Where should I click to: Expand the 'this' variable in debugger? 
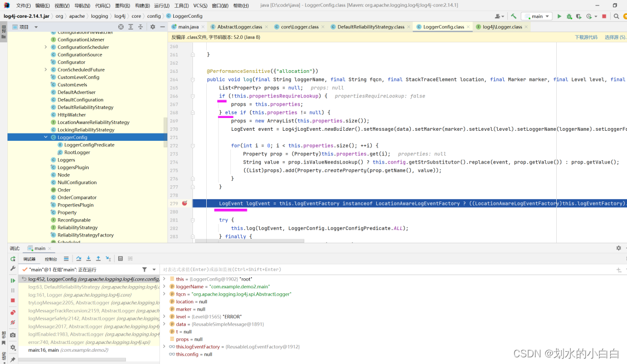(164, 279)
